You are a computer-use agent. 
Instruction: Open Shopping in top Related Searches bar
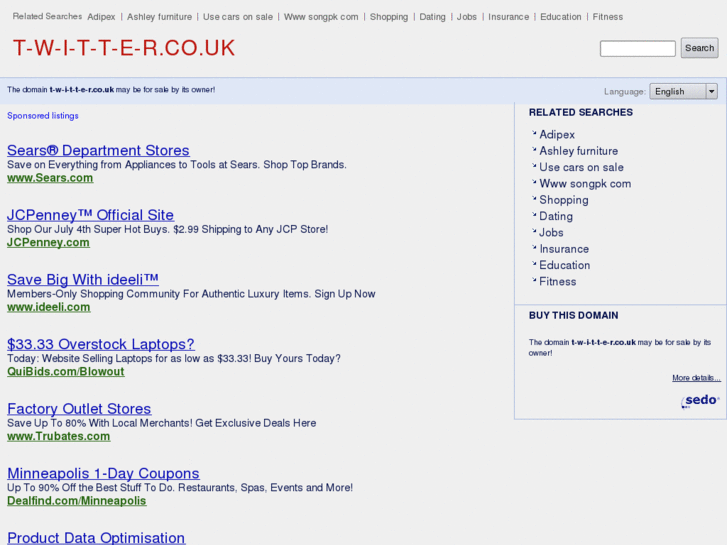(389, 17)
